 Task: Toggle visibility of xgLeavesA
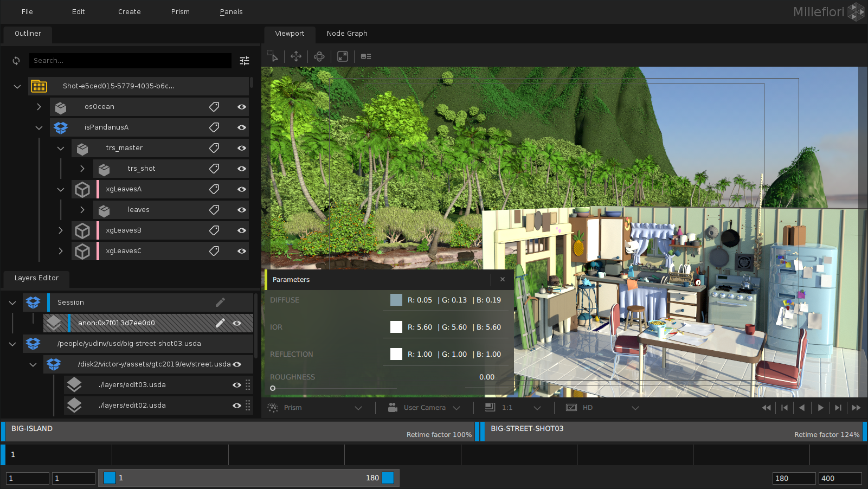pyautogui.click(x=242, y=189)
